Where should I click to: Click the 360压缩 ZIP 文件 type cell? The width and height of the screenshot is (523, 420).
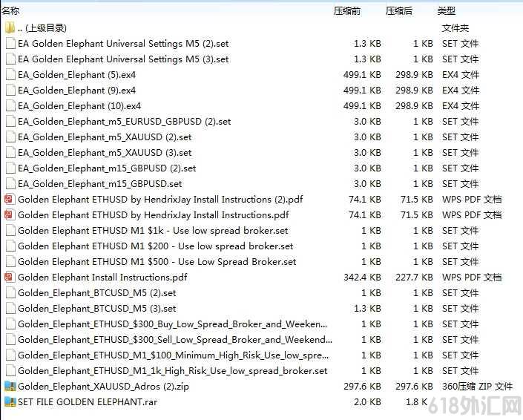click(477, 387)
